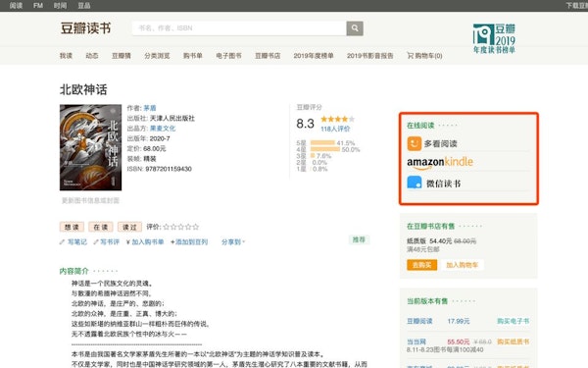Open the 当当网 vendor link
Screen dimensions: 588x368
click(x=416, y=342)
